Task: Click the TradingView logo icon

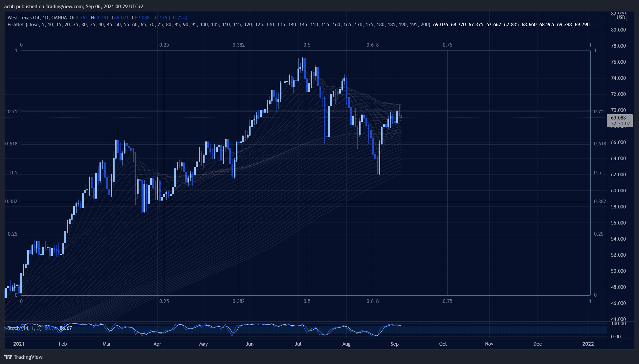Action: coord(8,357)
